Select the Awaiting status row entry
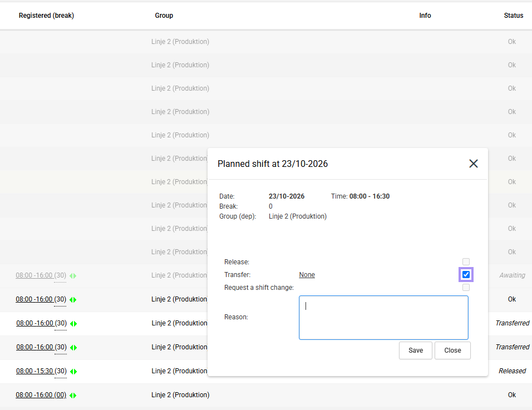Image resolution: width=532 pixels, height=410 pixels. [x=512, y=275]
